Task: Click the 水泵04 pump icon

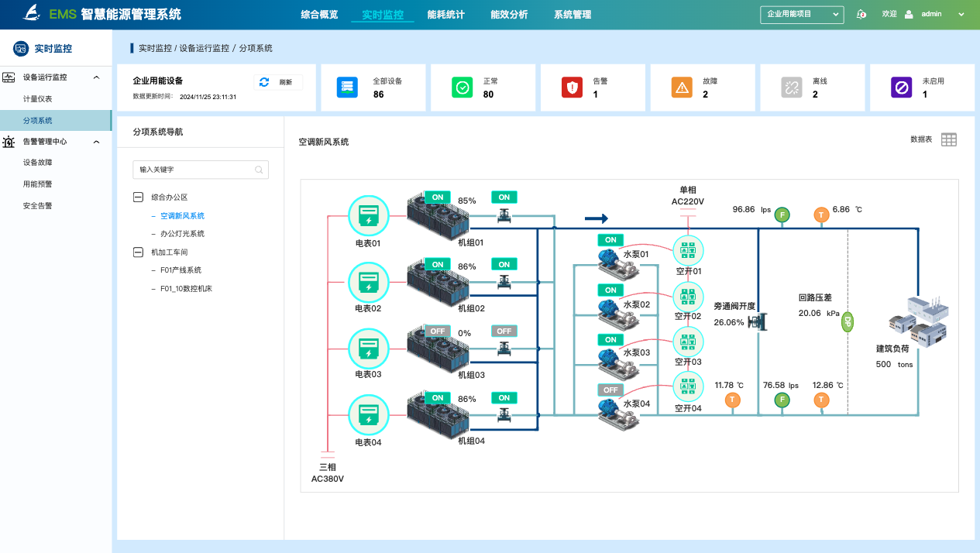Action: coord(617,410)
